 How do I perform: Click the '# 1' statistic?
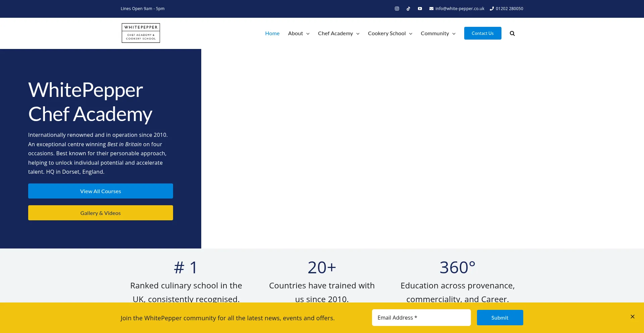186,267
